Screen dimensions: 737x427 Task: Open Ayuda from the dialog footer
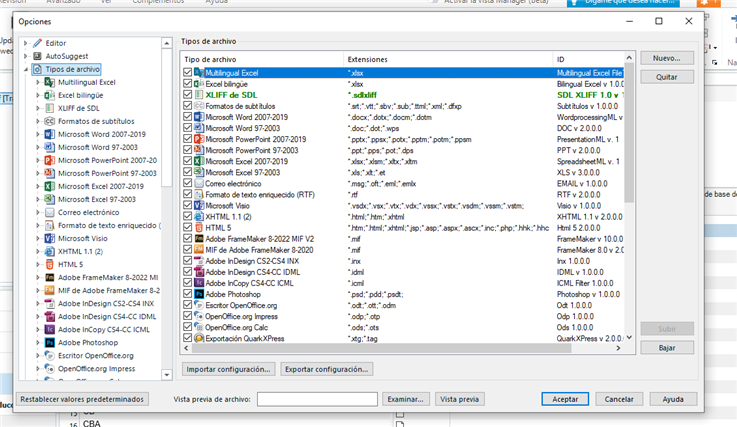pyautogui.click(x=673, y=399)
